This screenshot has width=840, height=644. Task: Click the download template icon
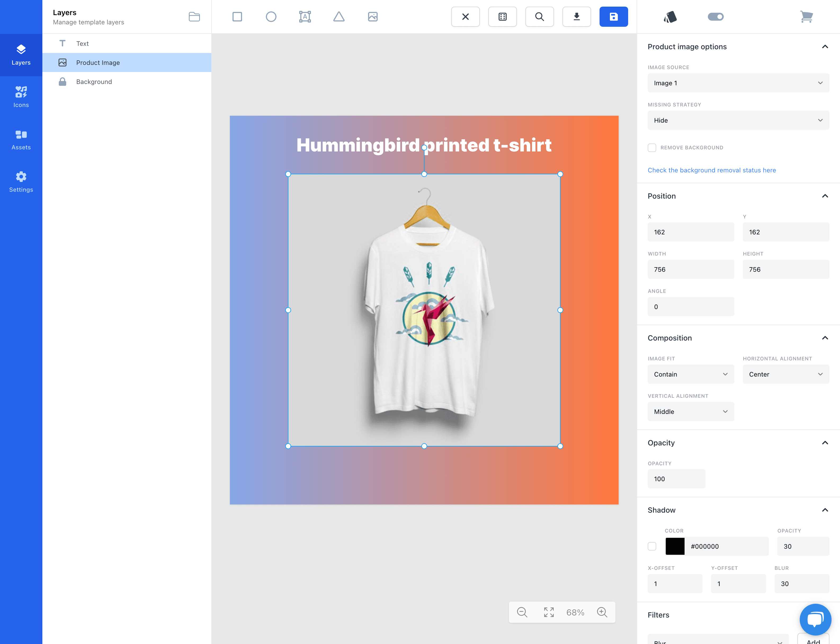576,16
